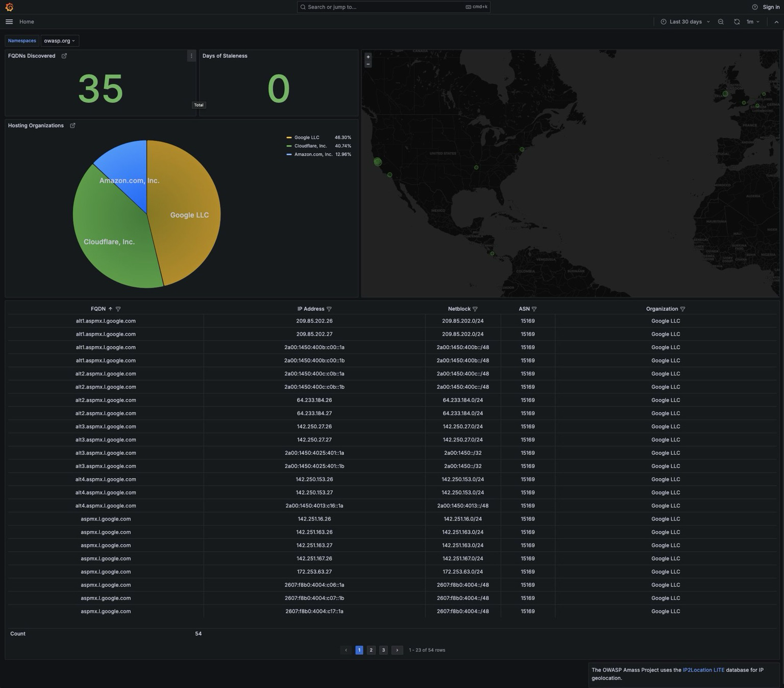This screenshot has height=688, width=784.
Task: Select table page 3
Action: tap(383, 650)
